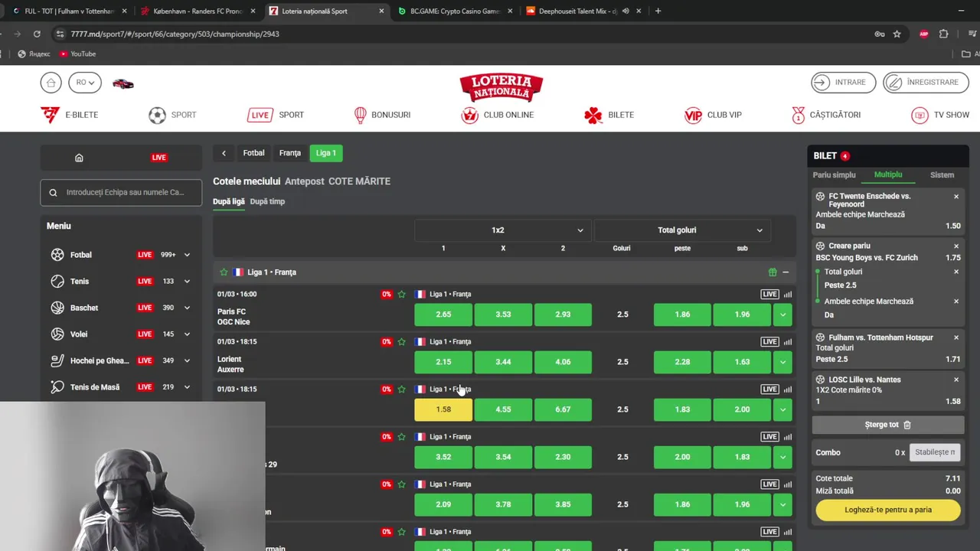Select Sistem bet slip tab
980x551 pixels.
tap(942, 175)
